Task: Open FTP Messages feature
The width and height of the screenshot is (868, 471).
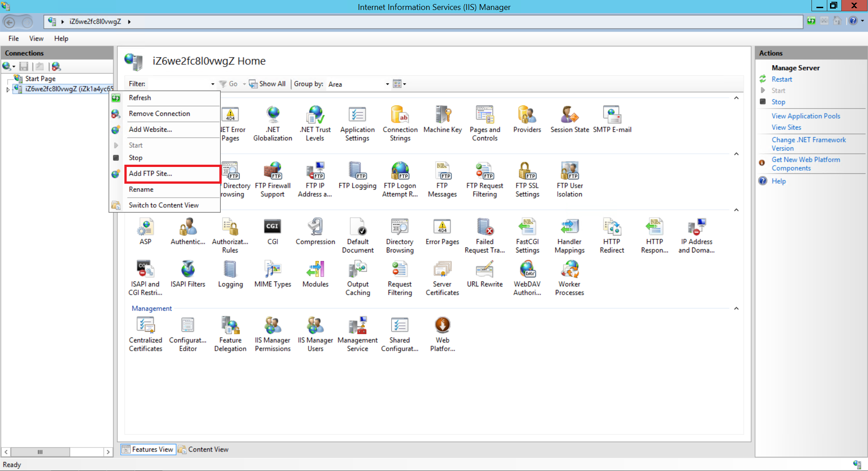Action: 442,180
